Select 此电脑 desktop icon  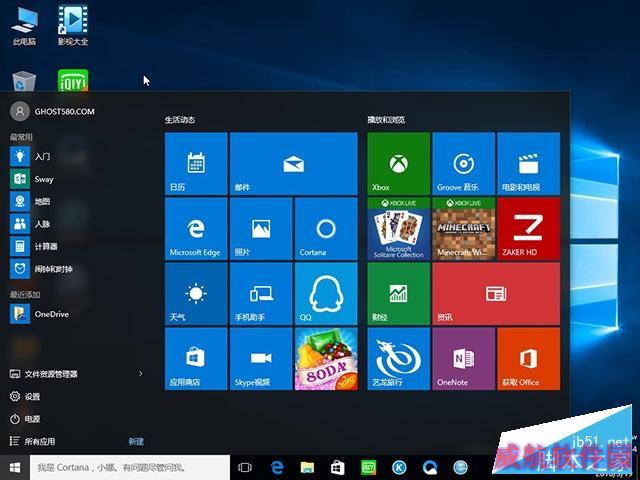point(24,25)
